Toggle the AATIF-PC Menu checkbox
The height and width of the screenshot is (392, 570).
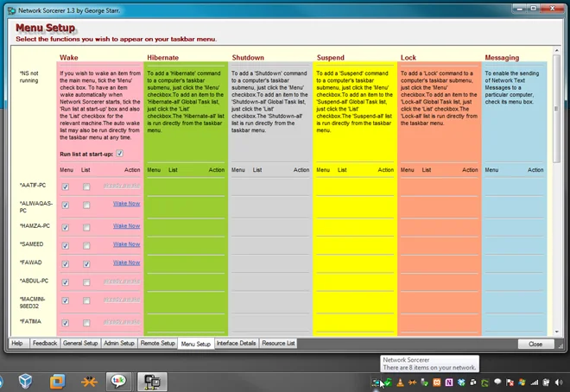(65, 187)
